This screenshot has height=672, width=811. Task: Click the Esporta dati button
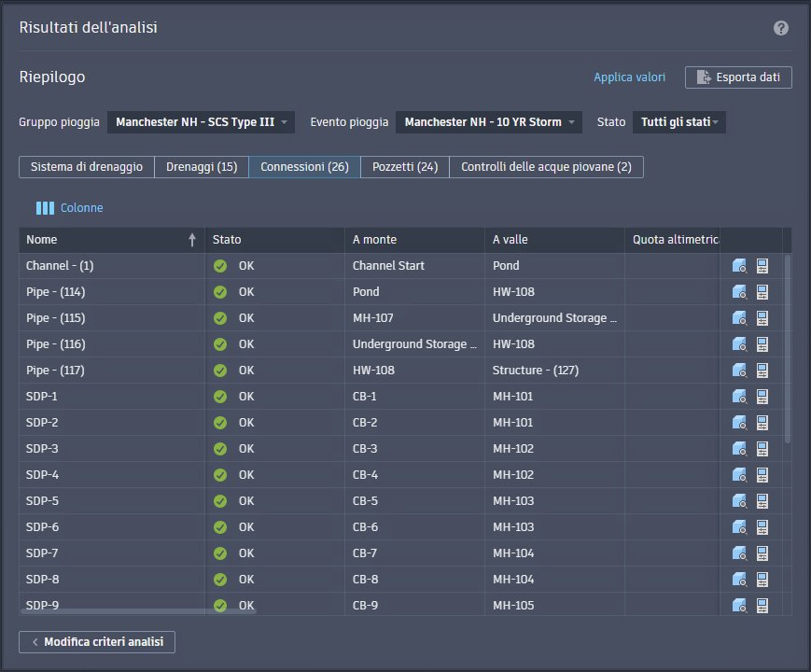(x=738, y=77)
